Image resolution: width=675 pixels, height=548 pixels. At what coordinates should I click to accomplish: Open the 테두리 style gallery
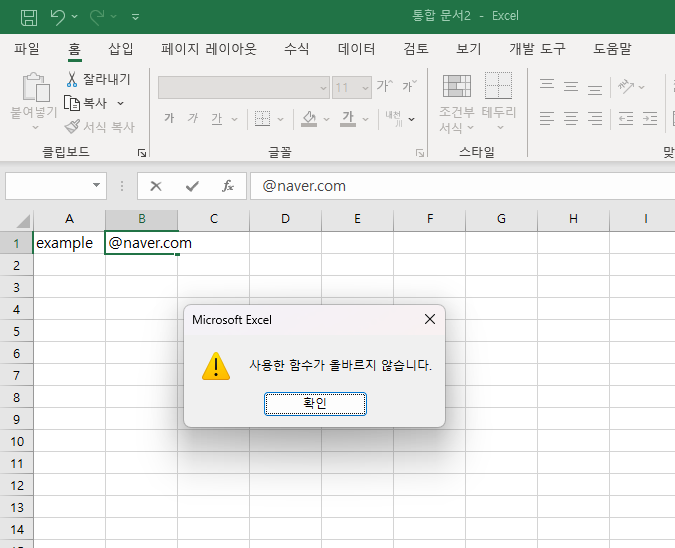499,102
